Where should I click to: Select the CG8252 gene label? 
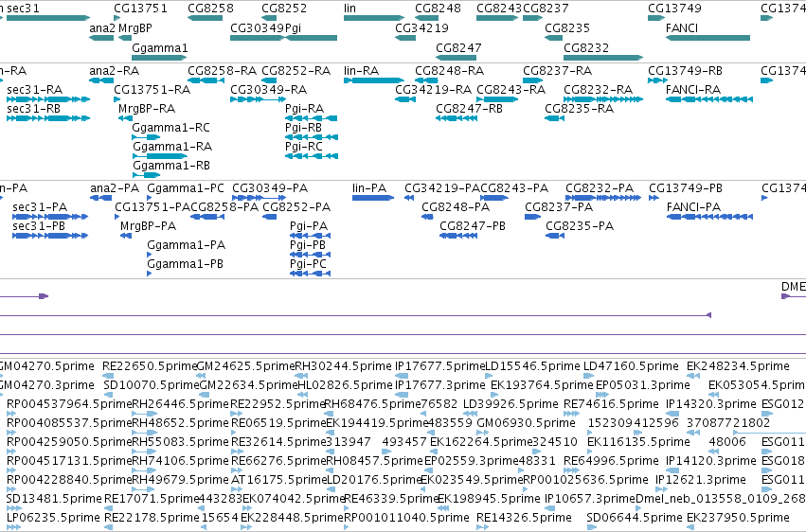(x=284, y=9)
